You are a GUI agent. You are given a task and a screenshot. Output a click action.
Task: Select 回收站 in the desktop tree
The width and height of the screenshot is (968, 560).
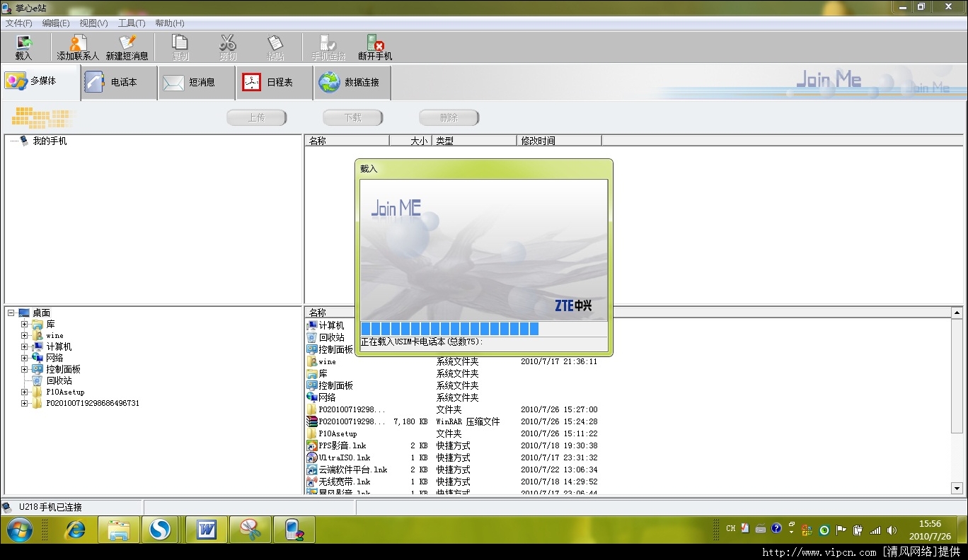click(x=59, y=380)
